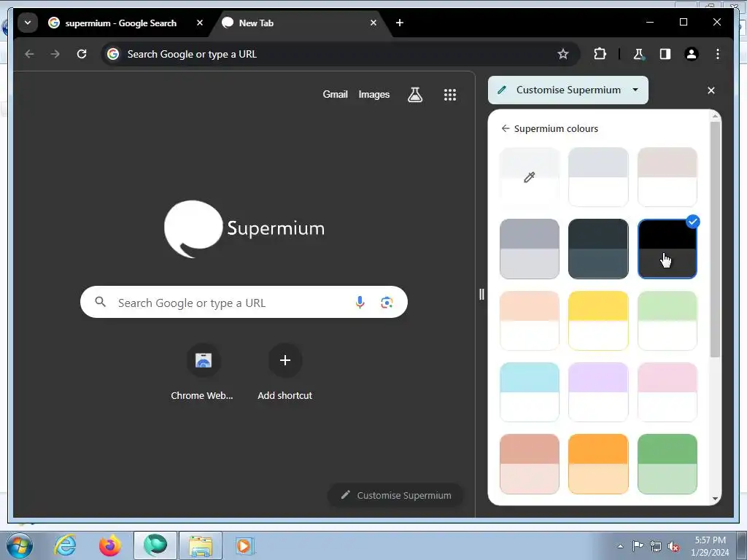This screenshot has width=747, height=560.
Task: Select the checked black colour swatch
Action: click(667, 249)
